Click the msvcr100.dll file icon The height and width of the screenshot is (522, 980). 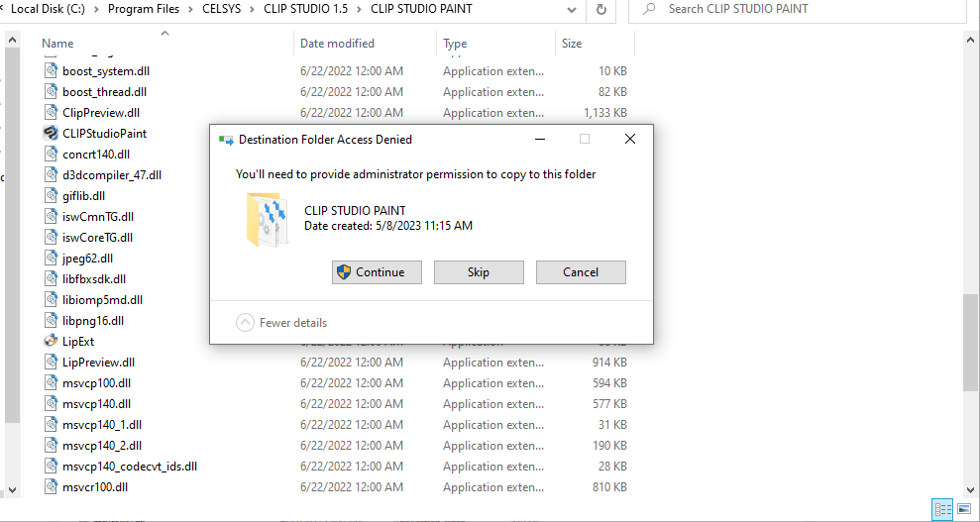tap(51, 486)
